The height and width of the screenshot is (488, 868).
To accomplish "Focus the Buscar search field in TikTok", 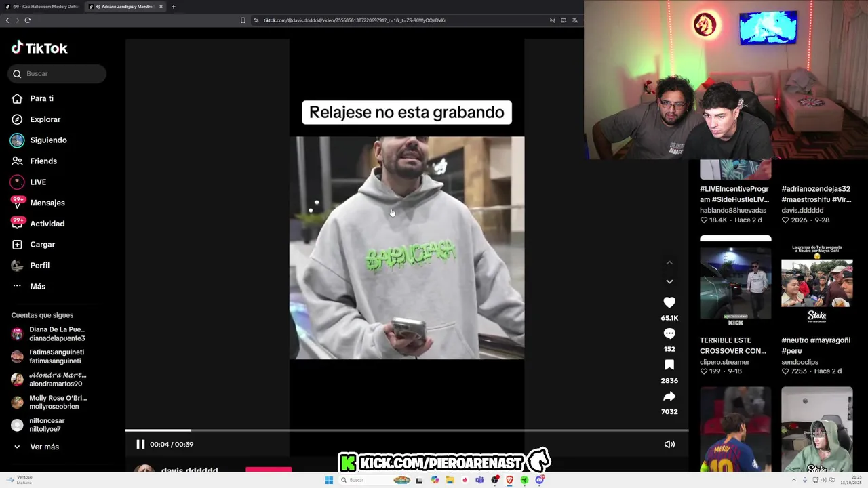I will click(x=57, y=73).
